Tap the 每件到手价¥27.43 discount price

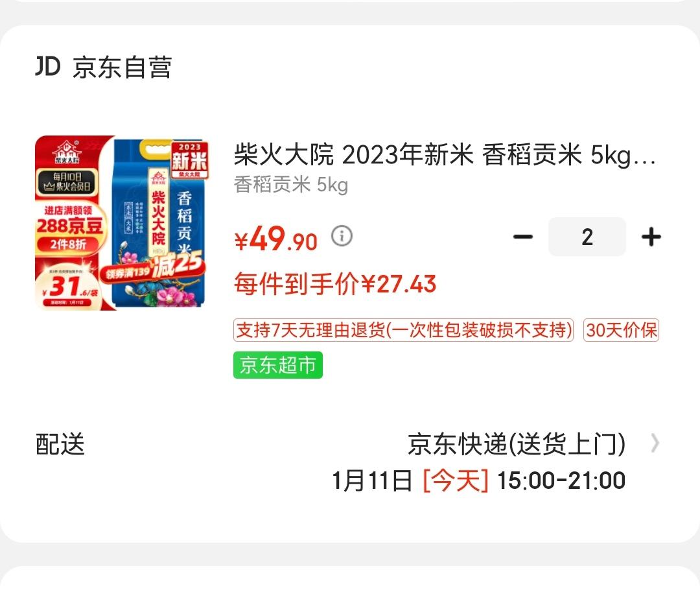[x=335, y=283]
